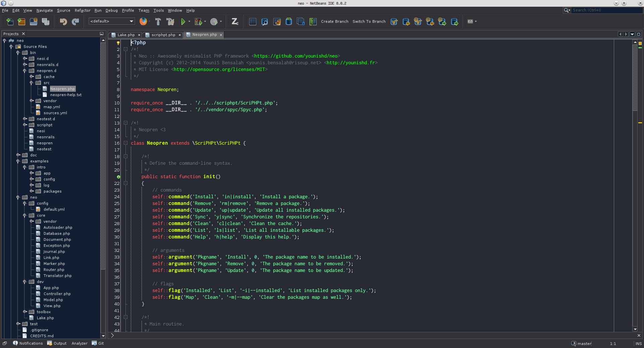Toggle the INS insert mode indicator

tap(639, 344)
